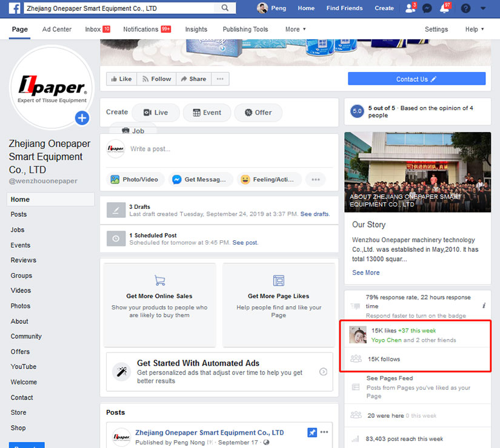Image resolution: width=500 pixels, height=448 pixels.
Task: Open Posts in the left sidebar
Action: coord(19,214)
